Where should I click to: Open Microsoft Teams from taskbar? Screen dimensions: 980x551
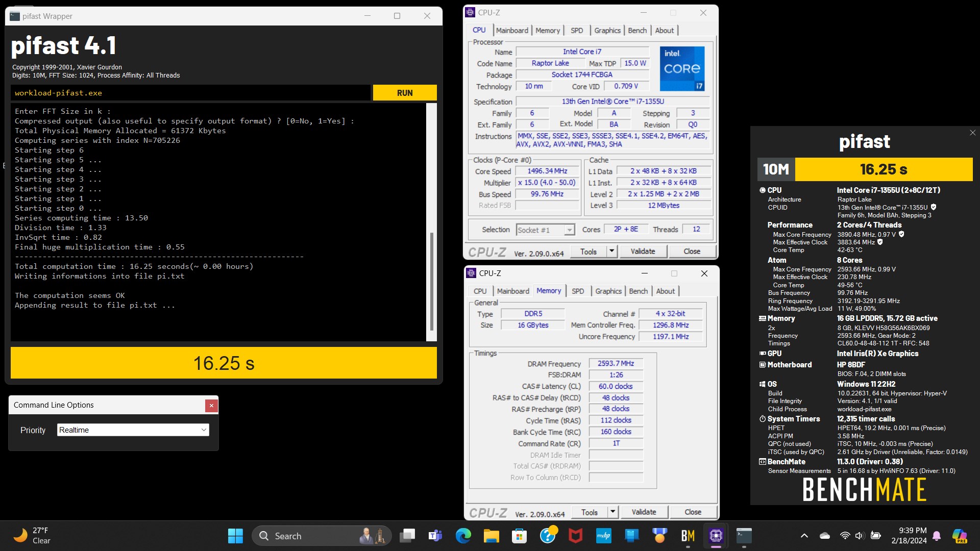tap(435, 536)
